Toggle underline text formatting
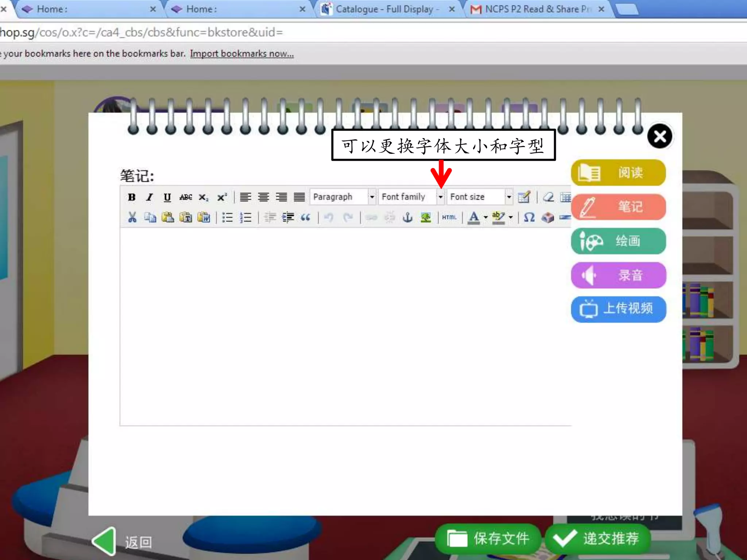The image size is (747, 560). [167, 197]
